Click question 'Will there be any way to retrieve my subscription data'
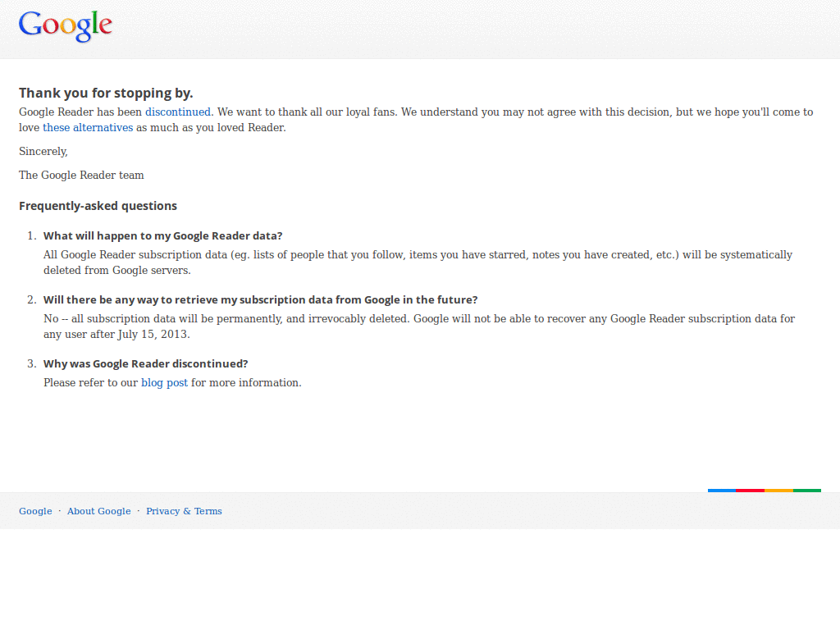Image resolution: width=840 pixels, height=630 pixels. pos(260,299)
